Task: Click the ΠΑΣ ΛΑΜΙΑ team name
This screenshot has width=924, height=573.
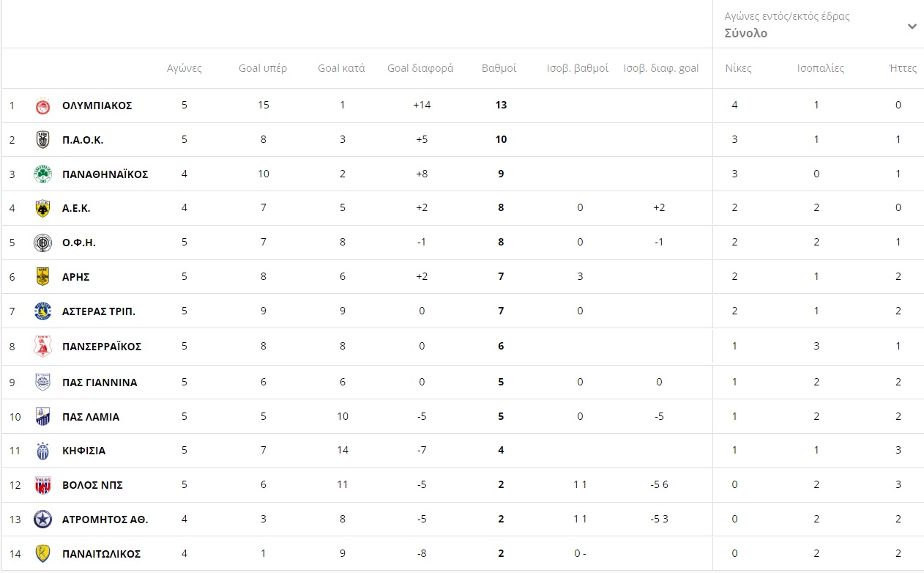Action: tap(91, 417)
